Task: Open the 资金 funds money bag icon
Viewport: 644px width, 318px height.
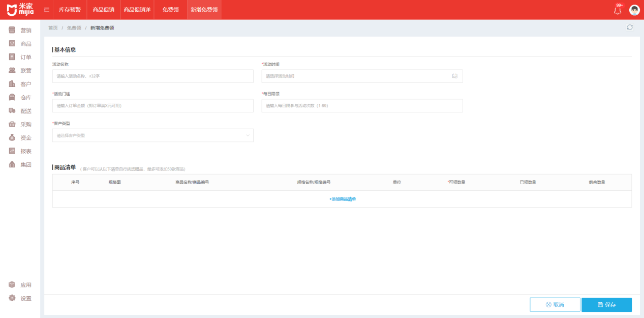Action: 12,137
